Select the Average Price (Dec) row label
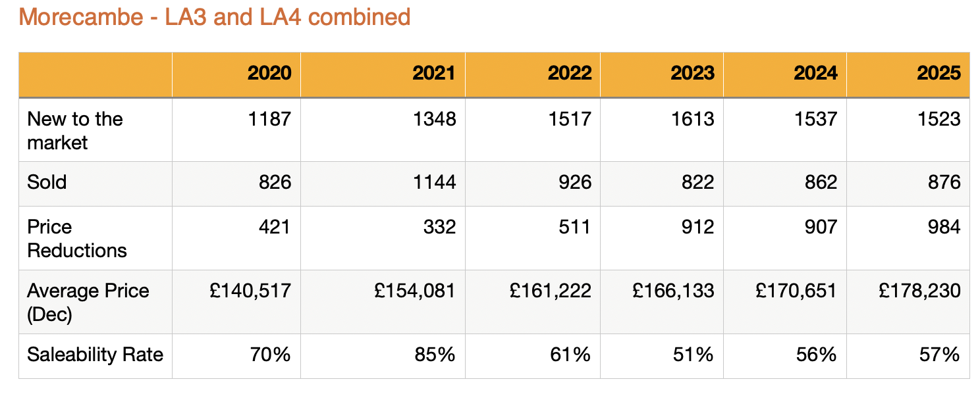The height and width of the screenshot is (396, 980). [x=88, y=302]
